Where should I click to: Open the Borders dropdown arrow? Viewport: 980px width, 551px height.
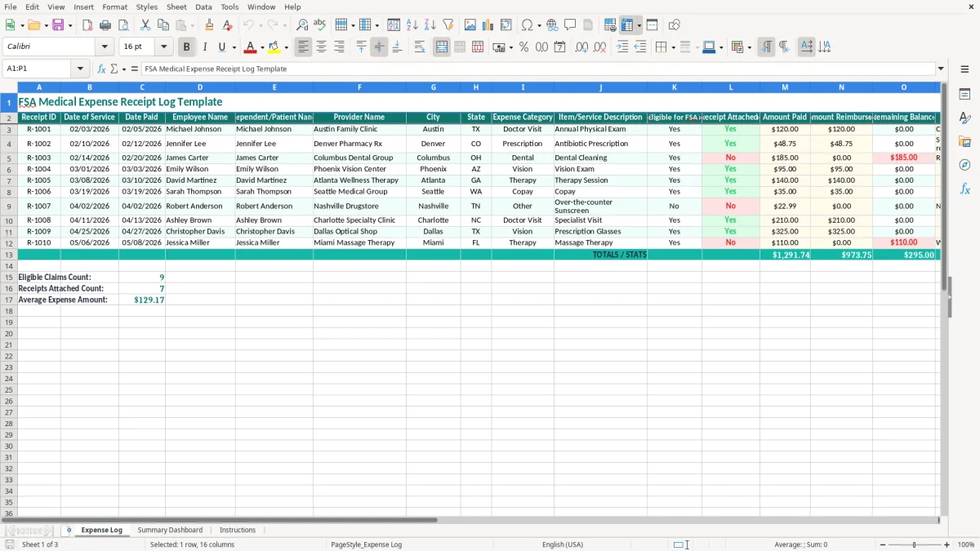point(673,47)
